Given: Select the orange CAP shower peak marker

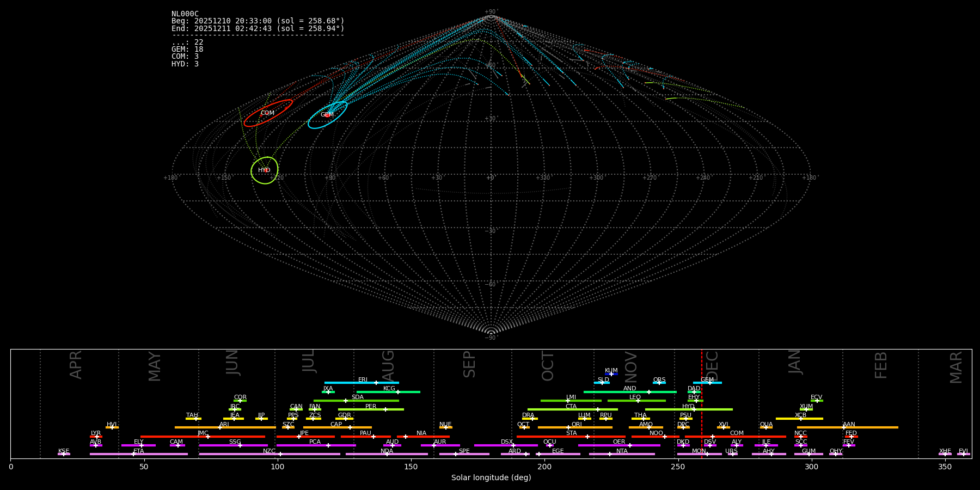Looking at the screenshot, I should [x=350, y=427].
